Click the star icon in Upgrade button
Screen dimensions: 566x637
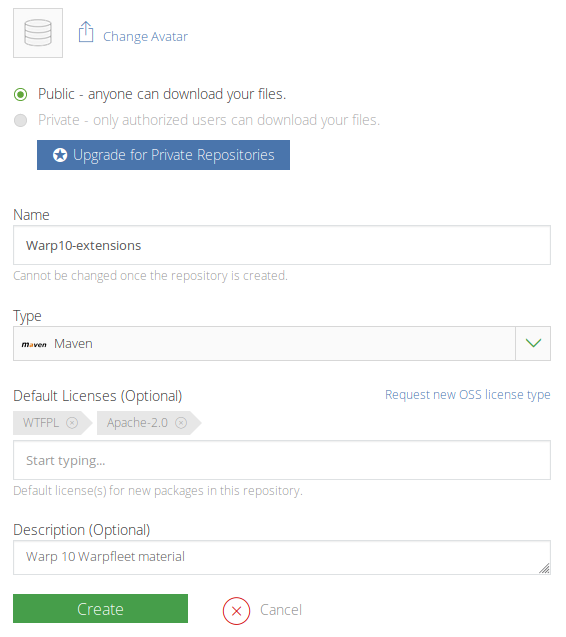coord(60,155)
